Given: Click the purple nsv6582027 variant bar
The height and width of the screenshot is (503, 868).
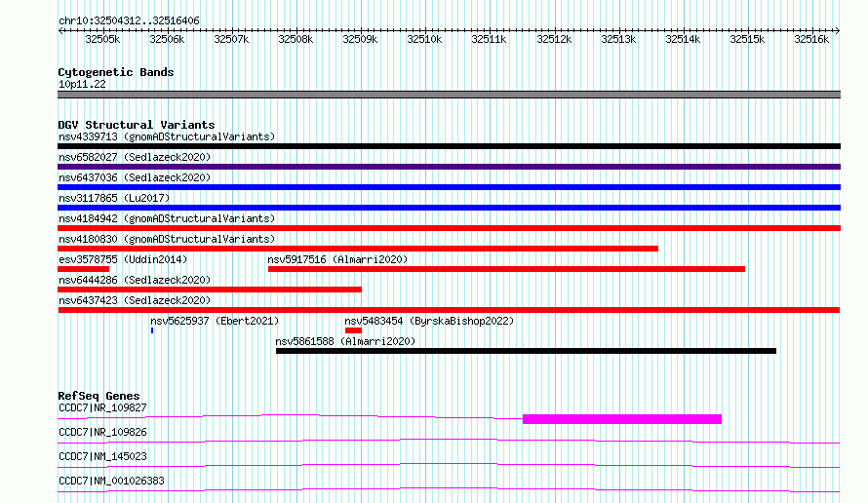Looking at the screenshot, I should pos(449,167).
